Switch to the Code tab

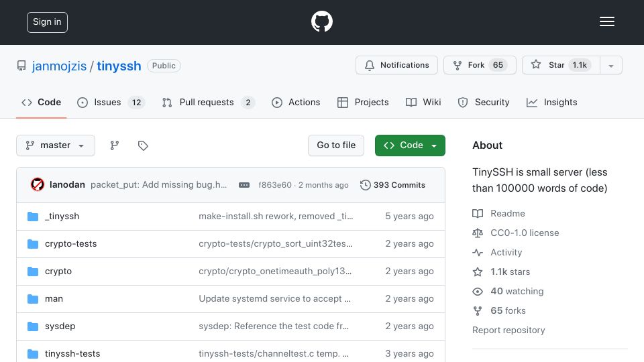(x=41, y=102)
